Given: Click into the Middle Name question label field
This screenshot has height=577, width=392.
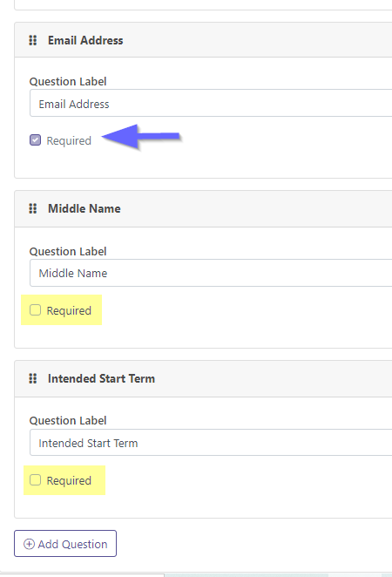Looking at the screenshot, I should (x=211, y=273).
